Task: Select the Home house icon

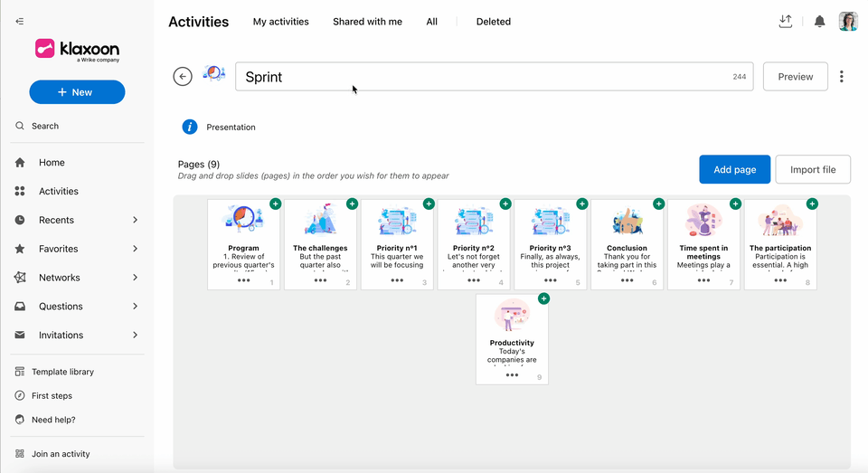Action: [x=20, y=162]
